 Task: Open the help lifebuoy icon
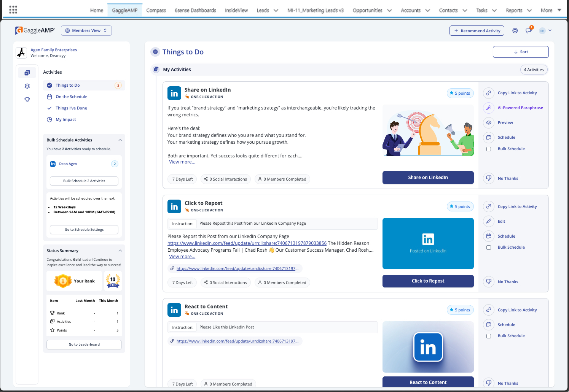coord(515,31)
